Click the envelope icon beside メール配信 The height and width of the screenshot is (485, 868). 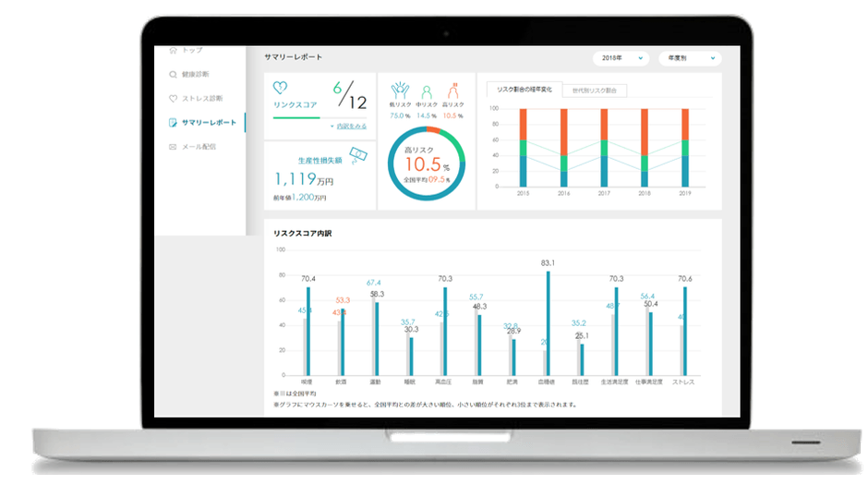174,147
